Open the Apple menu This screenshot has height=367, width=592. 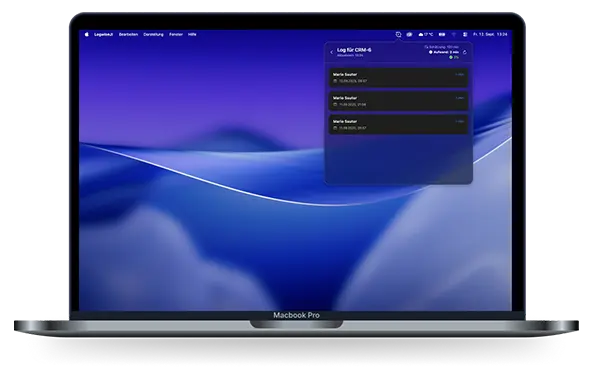tap(86, 34)
